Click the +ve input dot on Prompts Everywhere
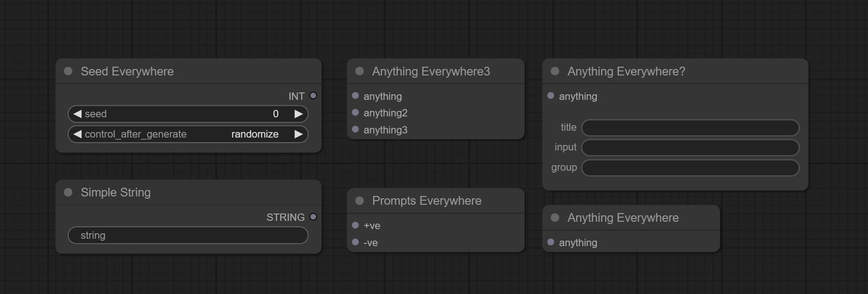Screen dimensions: 868x294 click(x=355, y=225)
